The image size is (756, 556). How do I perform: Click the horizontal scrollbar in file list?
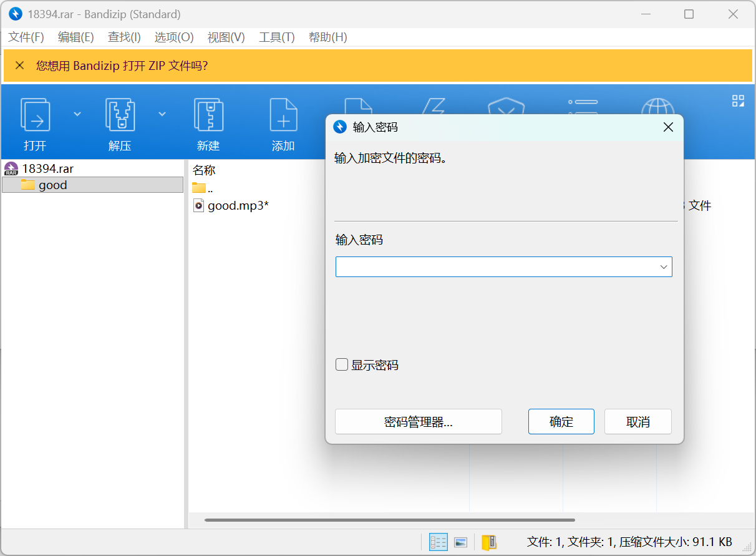pos(389,520)
